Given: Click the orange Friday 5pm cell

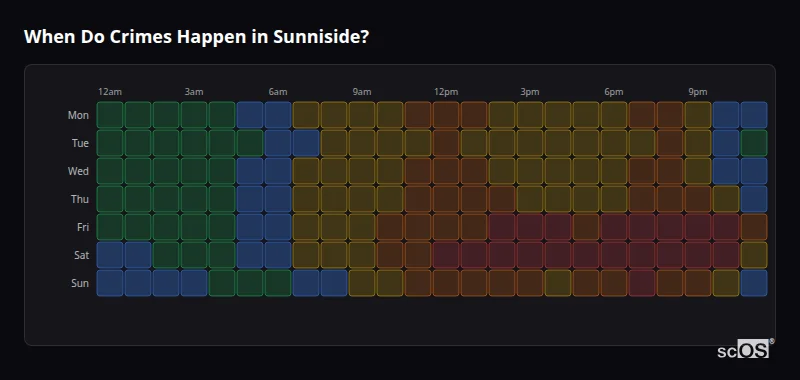Looking at the screenshot, I should coord(586,227).
